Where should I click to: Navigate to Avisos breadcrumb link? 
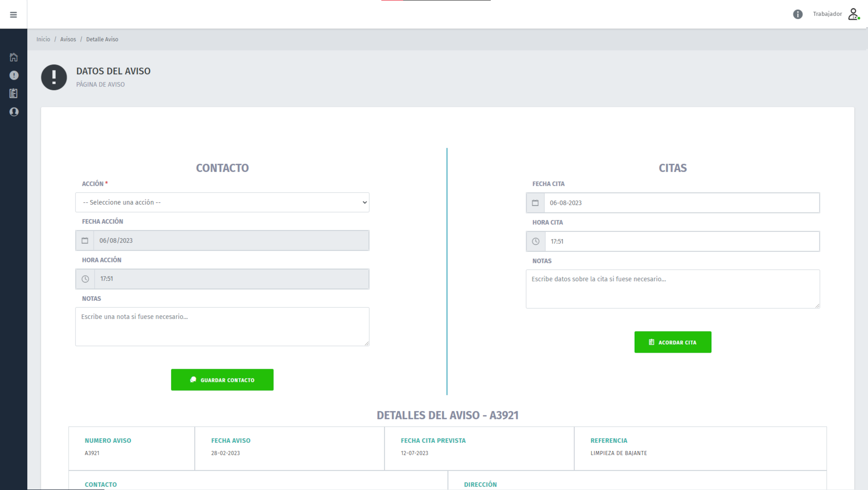click(68, 39)
